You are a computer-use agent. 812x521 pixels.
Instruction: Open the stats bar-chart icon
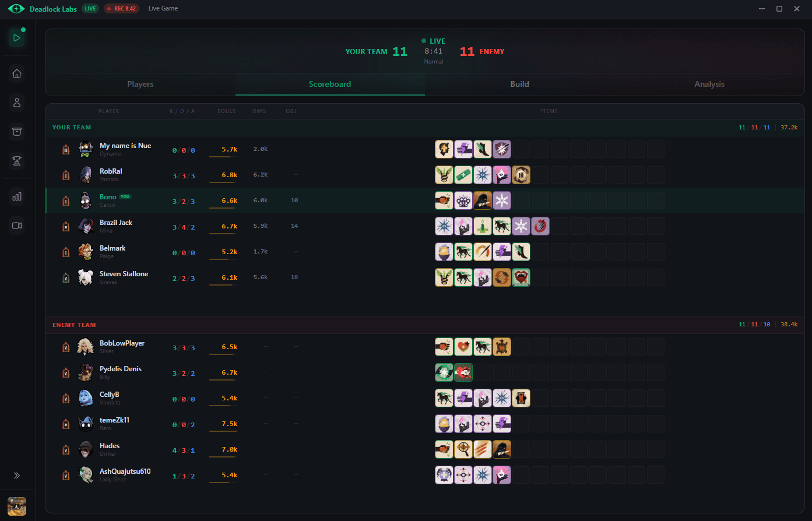pyautogui.click(x=16, y=196)
